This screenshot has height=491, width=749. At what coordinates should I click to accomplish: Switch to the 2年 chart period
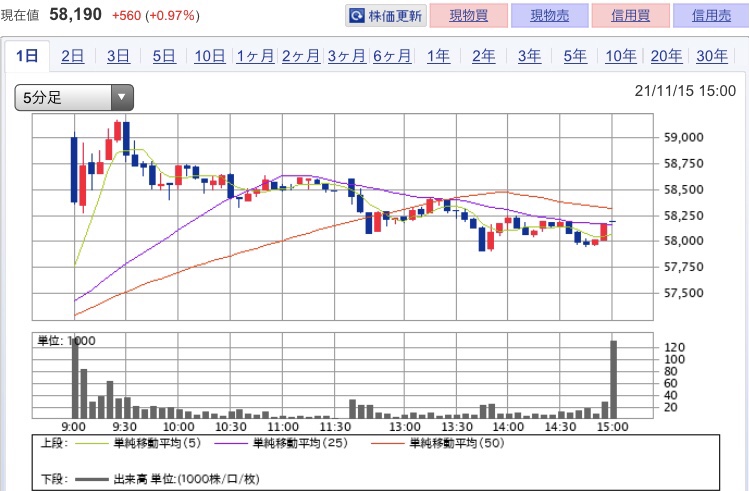[483, 56]
